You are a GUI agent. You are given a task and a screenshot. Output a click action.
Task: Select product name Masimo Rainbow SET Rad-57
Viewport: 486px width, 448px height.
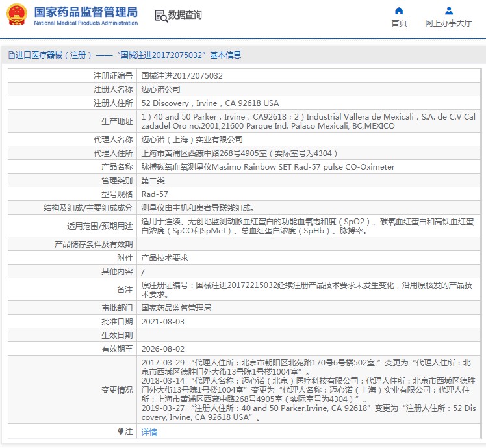(x=268, y=167)
